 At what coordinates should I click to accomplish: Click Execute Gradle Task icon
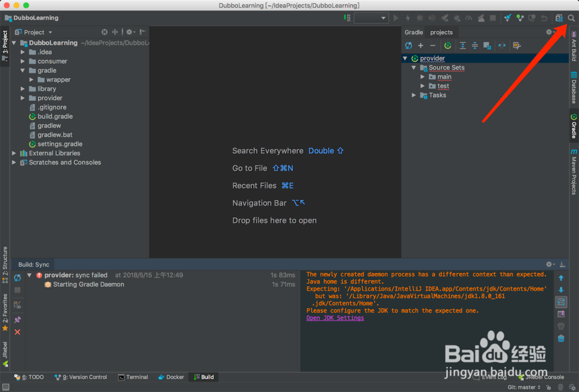[x=448, y=45]
